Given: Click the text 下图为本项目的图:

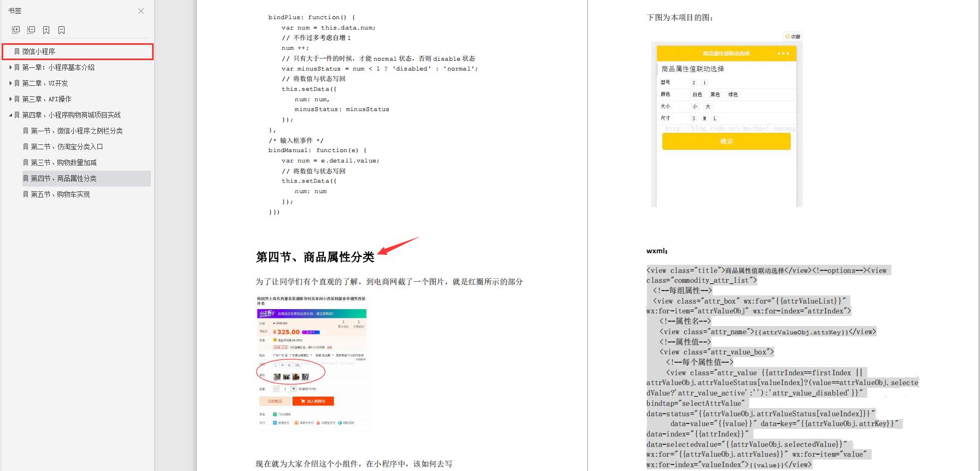Looking at the screenshot, I should pyautogui.click(x=680, y=18).
